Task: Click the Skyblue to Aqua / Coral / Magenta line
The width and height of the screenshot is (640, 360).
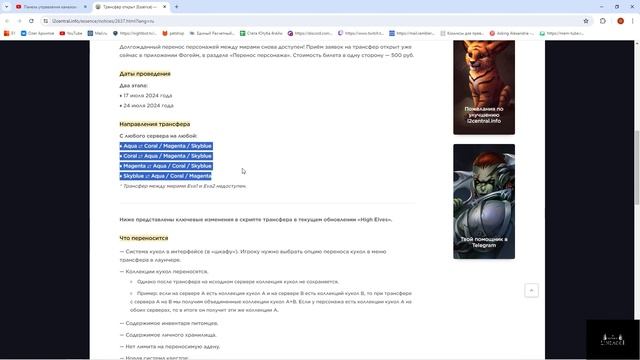Action: [165, 176]
